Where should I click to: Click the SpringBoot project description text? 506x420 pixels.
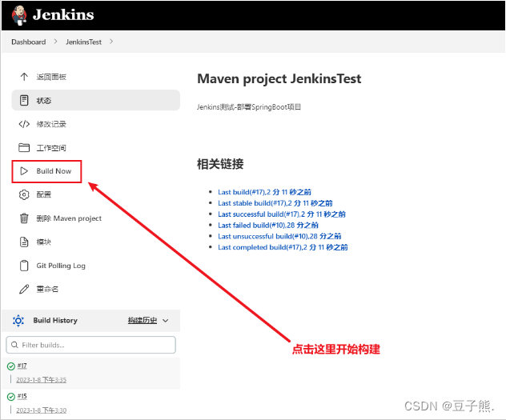[249, 107]
